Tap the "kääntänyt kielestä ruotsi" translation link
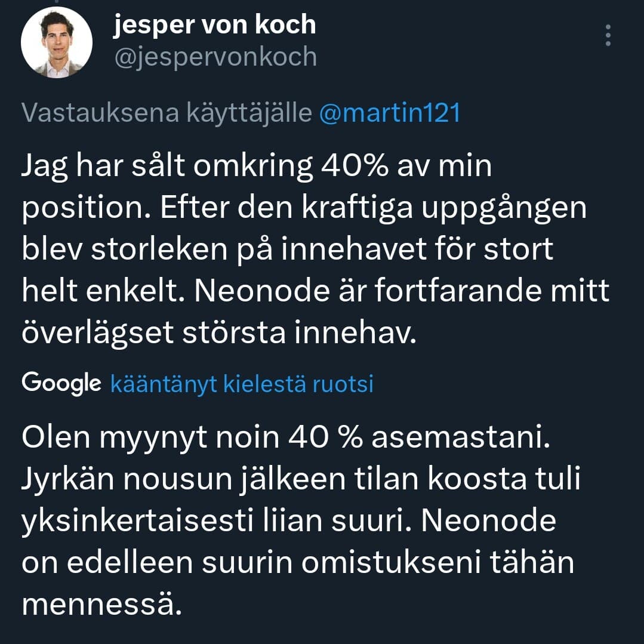The width and height of the screenshot is (644, 644). (242, 384)
